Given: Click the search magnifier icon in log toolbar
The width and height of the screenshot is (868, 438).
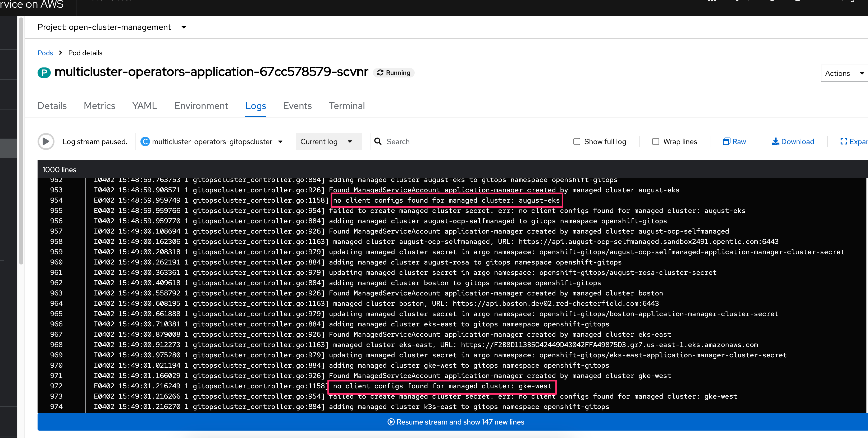Looking at the screenshot, I should pos(378,142).
